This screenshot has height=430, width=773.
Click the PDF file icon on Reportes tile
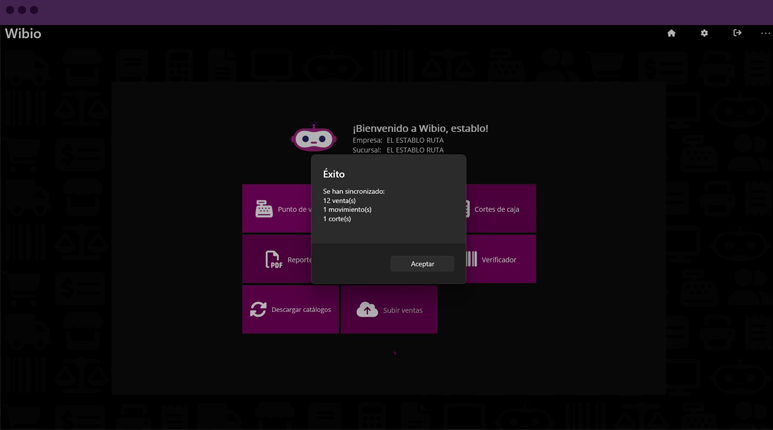274,259
